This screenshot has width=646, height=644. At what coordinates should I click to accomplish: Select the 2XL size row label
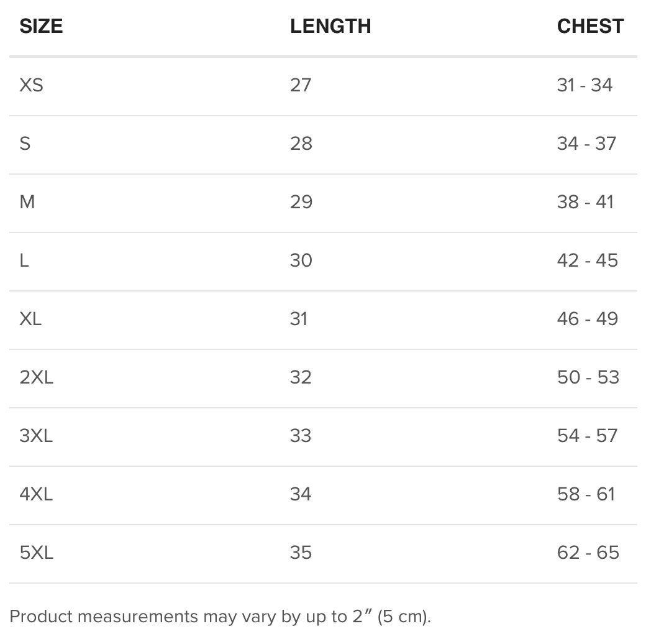click(x=36, y=377)
